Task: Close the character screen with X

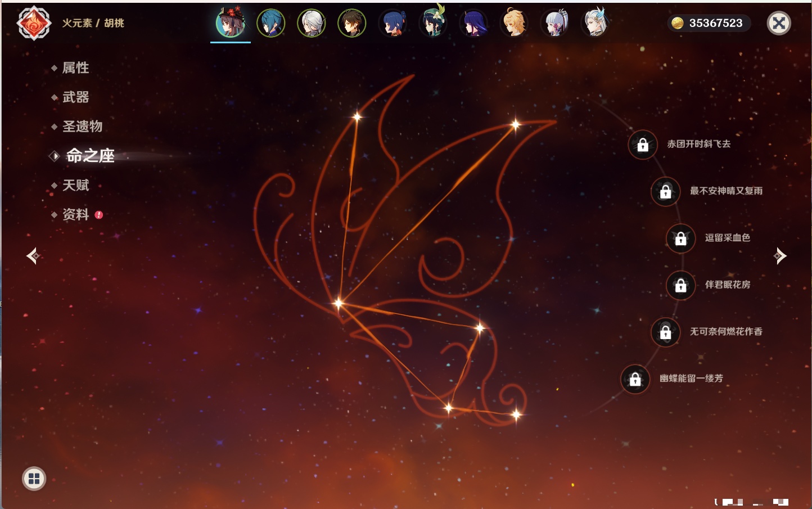Action: click(x=779, y=23)
